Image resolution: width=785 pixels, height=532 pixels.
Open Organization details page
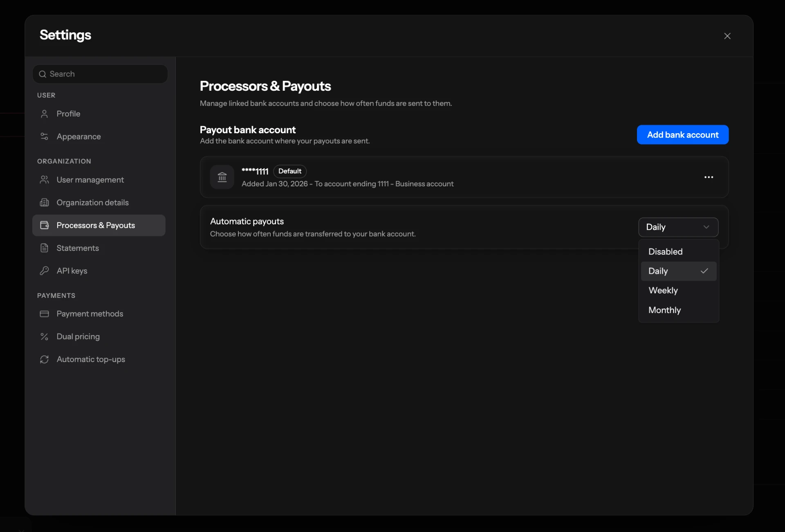tap(99, 203)
